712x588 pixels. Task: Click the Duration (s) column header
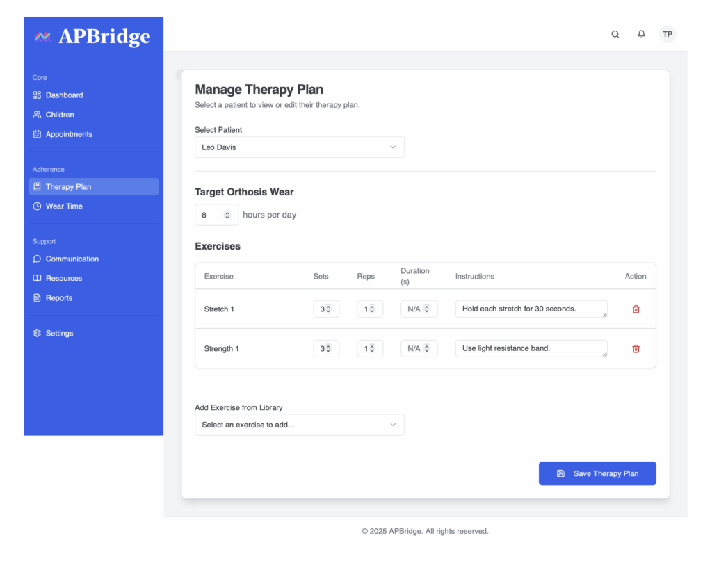[414, 276]
